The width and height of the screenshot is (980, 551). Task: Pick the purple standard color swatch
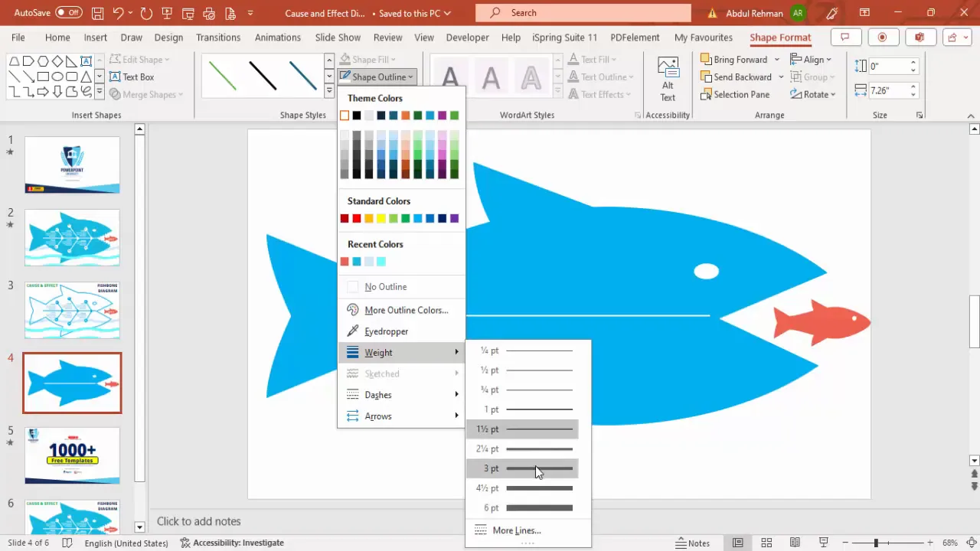click(455, 218)
